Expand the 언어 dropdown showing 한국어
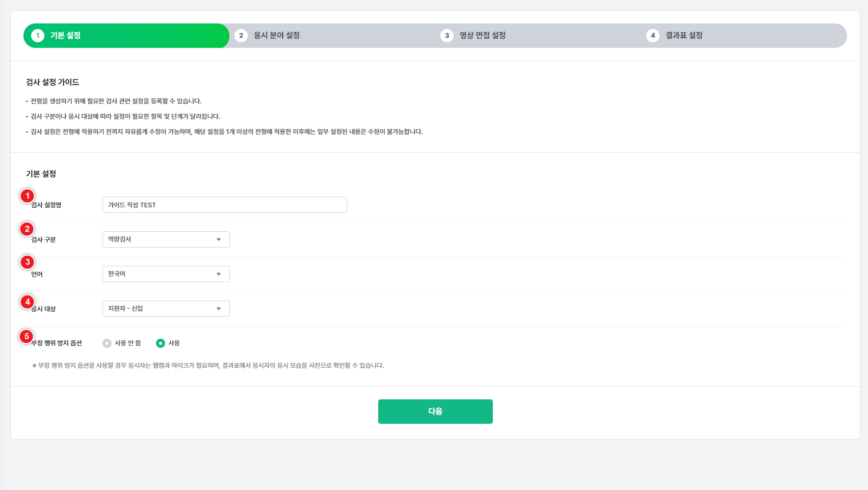Screen dimensions: 868x490 166,274
